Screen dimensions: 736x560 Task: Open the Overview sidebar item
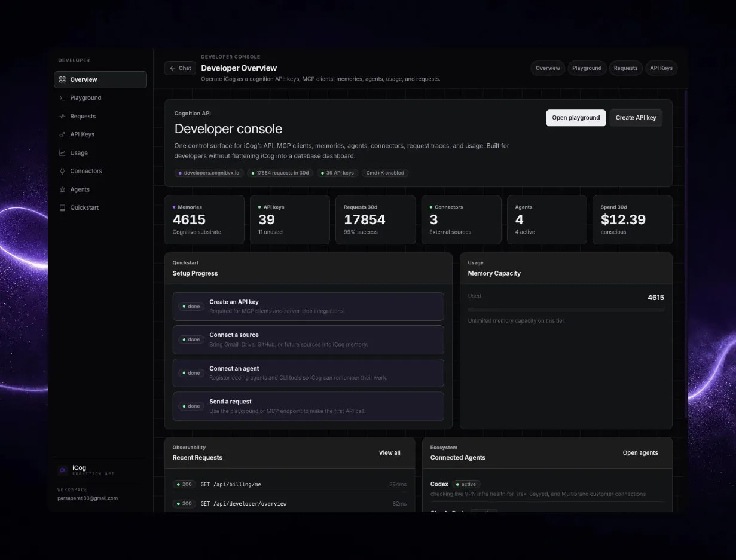click(x=100, y=79)
